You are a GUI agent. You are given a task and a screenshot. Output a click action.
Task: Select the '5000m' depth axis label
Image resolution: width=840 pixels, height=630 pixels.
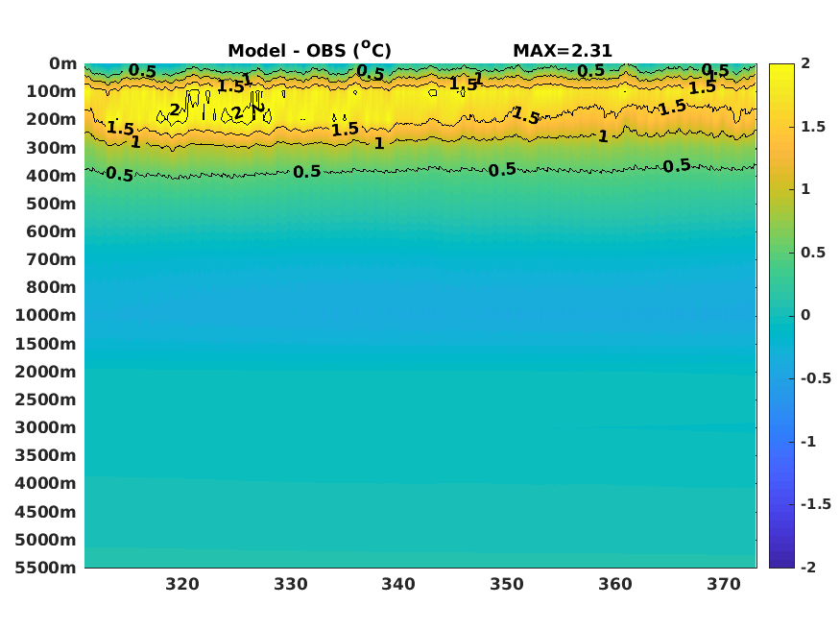(x=45, y=540)
